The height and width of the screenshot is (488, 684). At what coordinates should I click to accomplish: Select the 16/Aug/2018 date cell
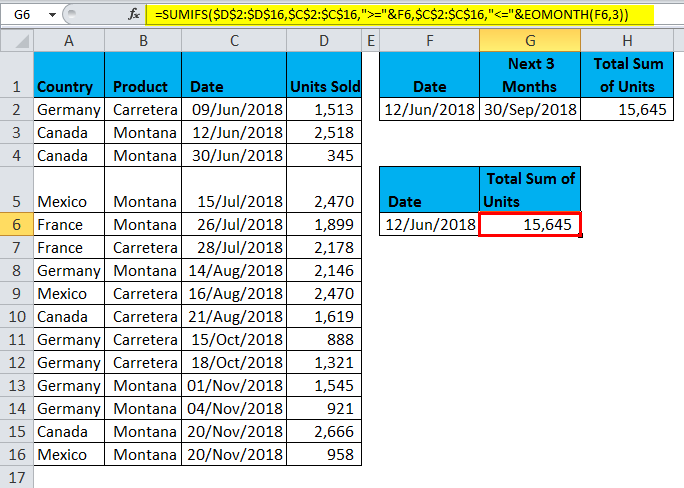pyautogui.click(x=234, y=293)
